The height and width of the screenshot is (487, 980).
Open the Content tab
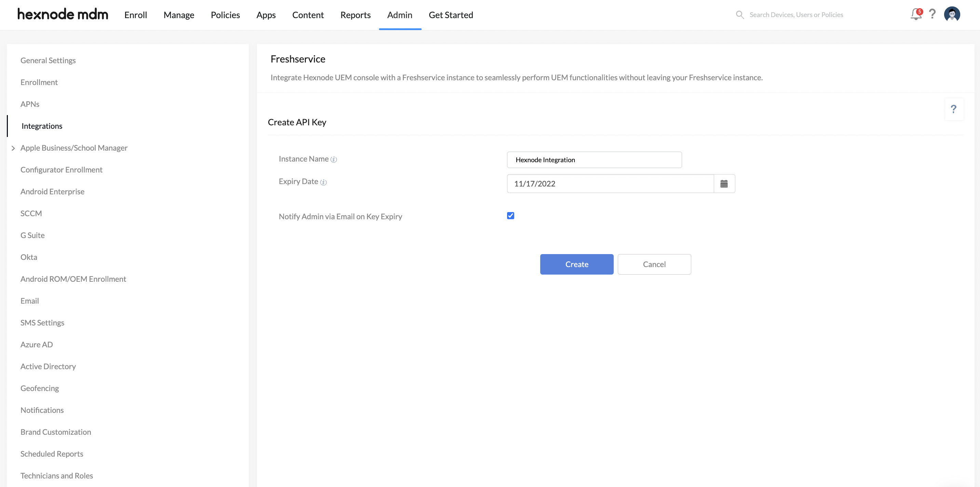(308, 15)
